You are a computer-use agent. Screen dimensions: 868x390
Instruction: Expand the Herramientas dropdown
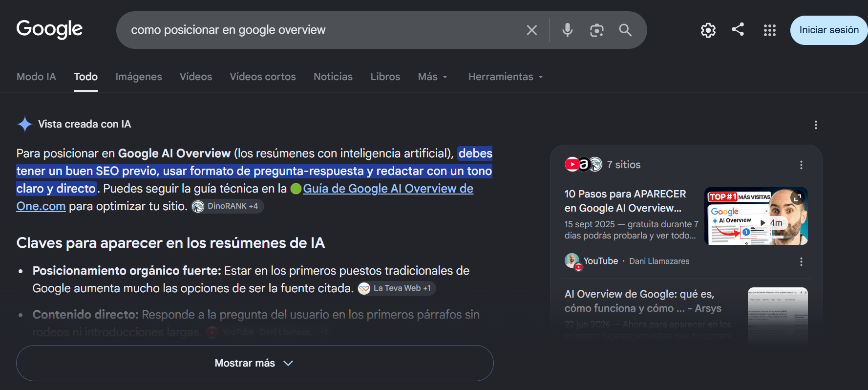506,77
